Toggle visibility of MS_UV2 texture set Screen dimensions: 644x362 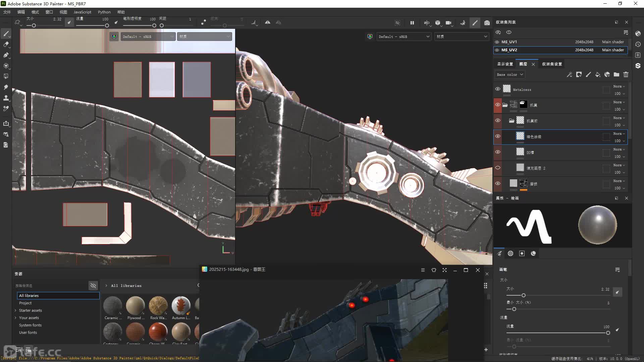tap(497, 50)
